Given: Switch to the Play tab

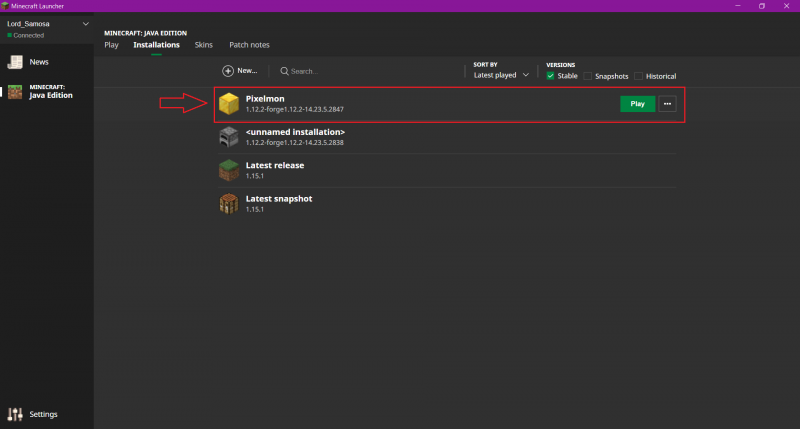Looking at the screenshot, I should [111, 45].
